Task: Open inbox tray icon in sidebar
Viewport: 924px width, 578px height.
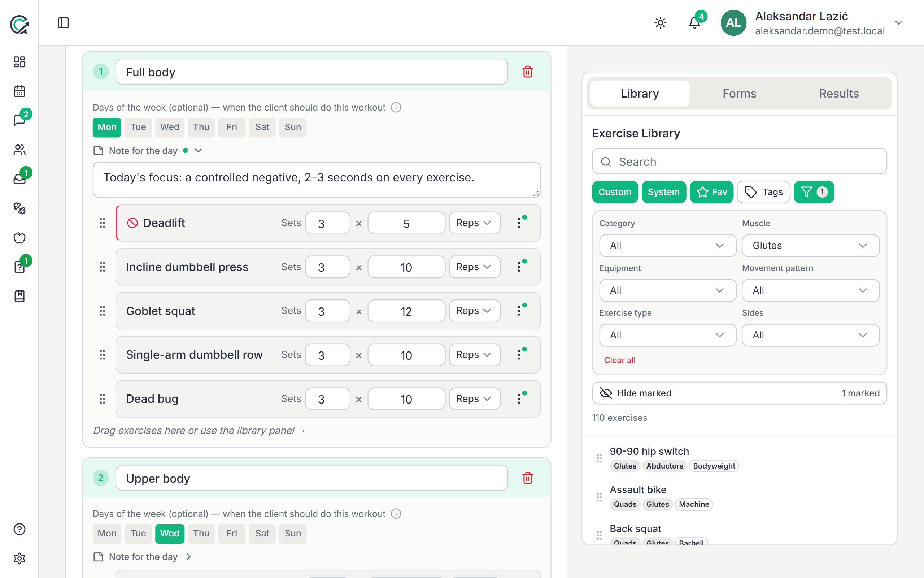Action: (19, 179)
